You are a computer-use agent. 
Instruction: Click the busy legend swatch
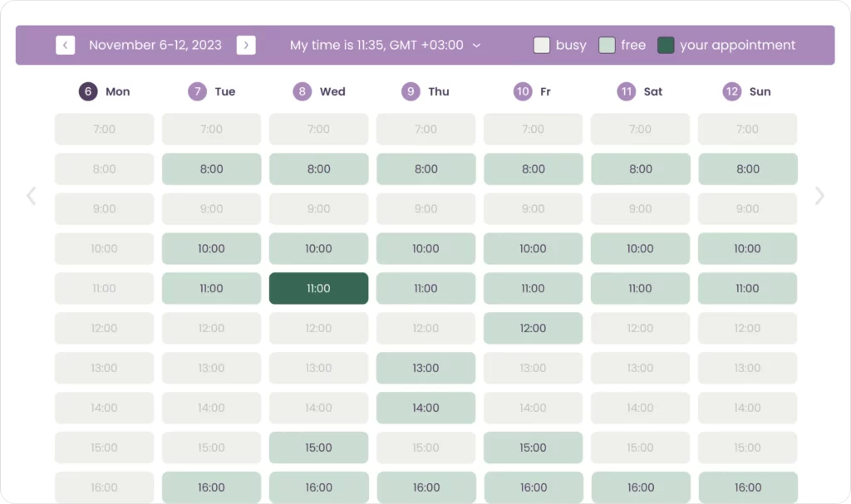point(542,45)
